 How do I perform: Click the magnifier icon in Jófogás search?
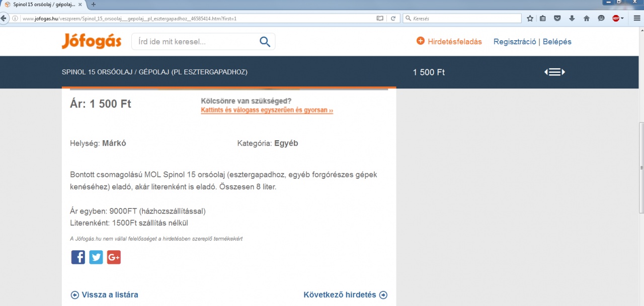(265, 42)
